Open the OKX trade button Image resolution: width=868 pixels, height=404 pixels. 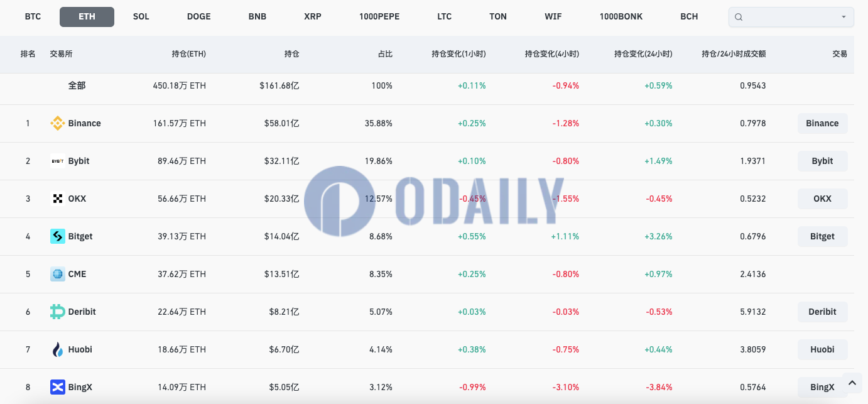[x=822, y=199]
